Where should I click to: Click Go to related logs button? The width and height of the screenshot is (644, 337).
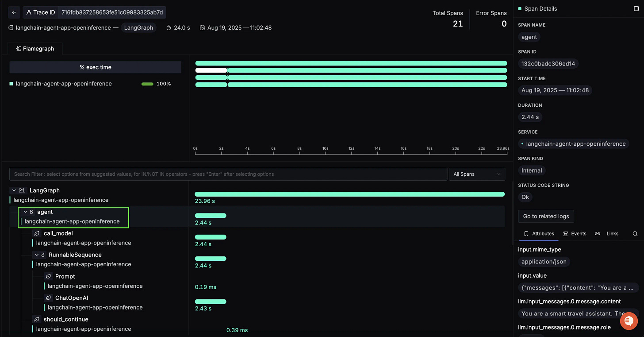pos(546,216)
